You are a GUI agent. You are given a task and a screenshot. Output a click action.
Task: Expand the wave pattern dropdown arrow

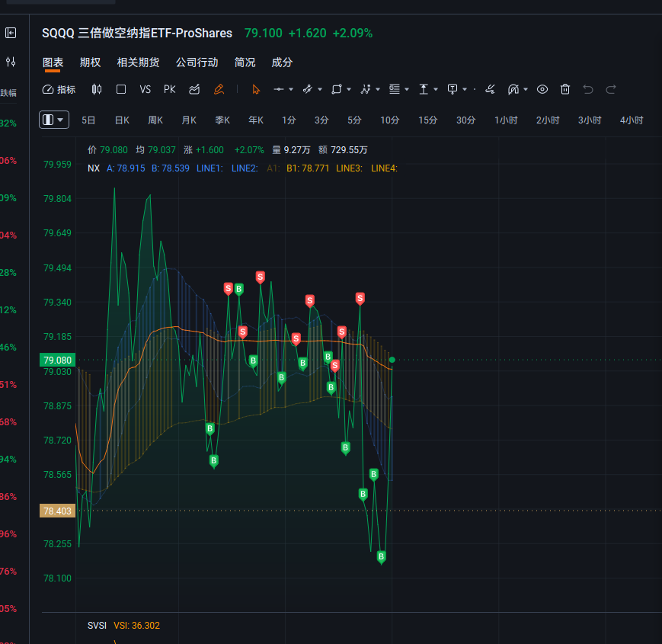click(x=378, y=89)
